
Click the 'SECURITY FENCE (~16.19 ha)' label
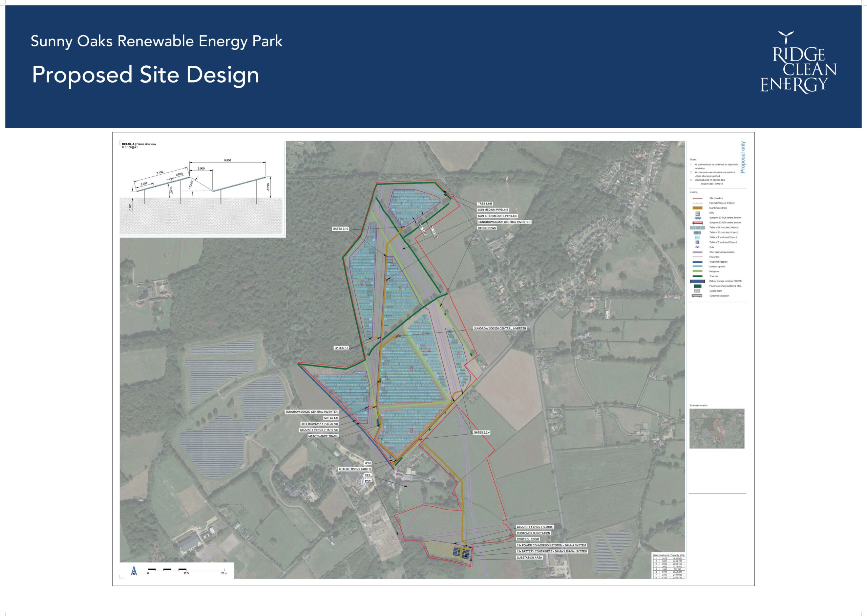pyautogui.click(x=319, y=430)
